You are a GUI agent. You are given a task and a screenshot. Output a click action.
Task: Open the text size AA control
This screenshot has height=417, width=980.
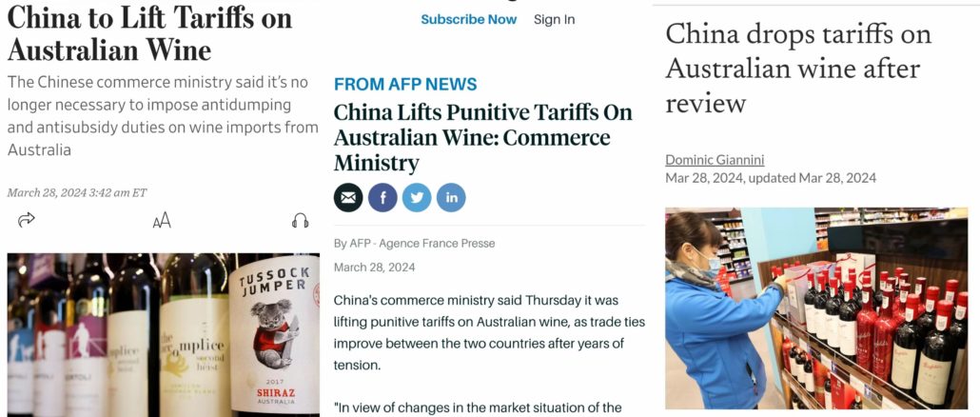pyautogui.click(x=162, y=221)
